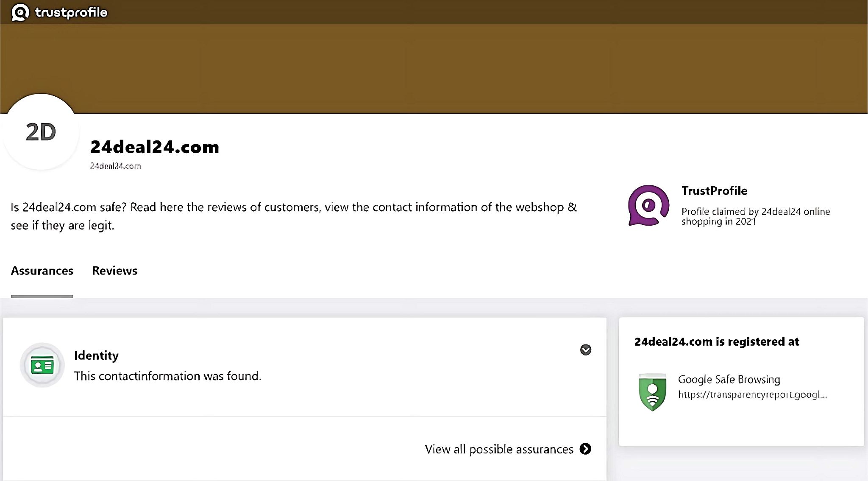Follow the transparencyreport.google URL link
Image resolution: width=868 pixels, height=481 pixels.
click(x=753, y=394)
